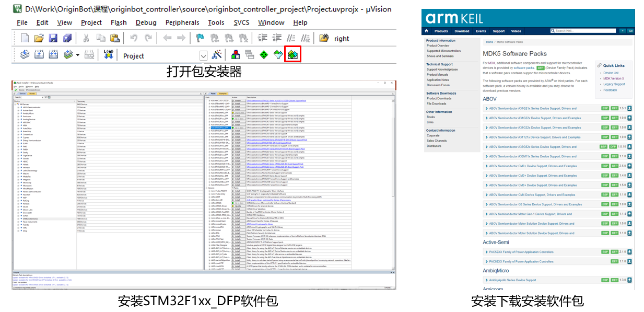Click the Product Downloads sidebar link

pyautogui.click(x=439, y=98)
